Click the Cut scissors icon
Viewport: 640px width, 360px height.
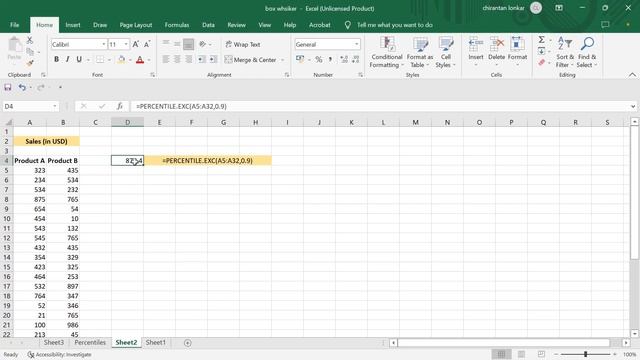(x=30, y=40)
